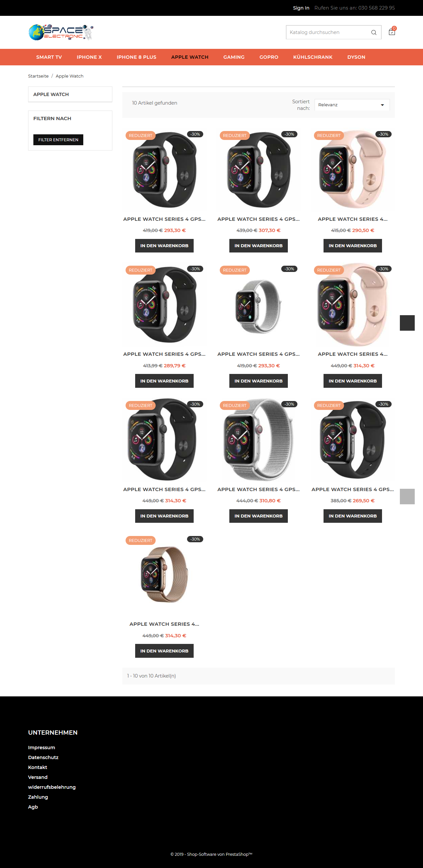
Task: Open the Kühlschrank menu category
Action: (x=313, y=57)
